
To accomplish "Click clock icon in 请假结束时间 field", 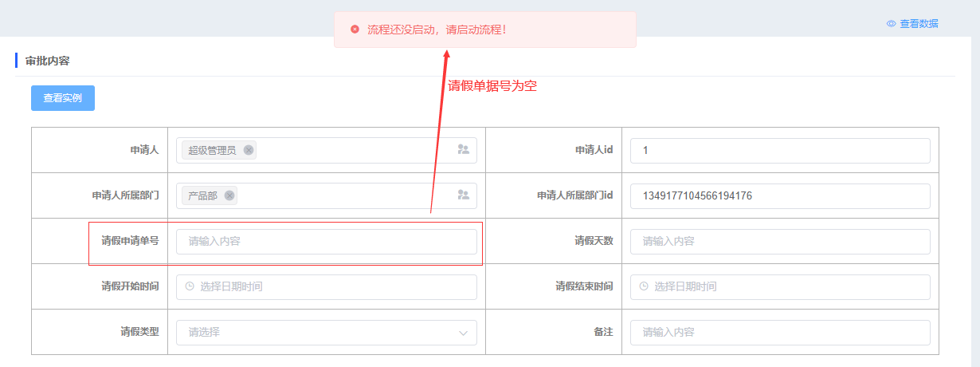I will (644, 286).
